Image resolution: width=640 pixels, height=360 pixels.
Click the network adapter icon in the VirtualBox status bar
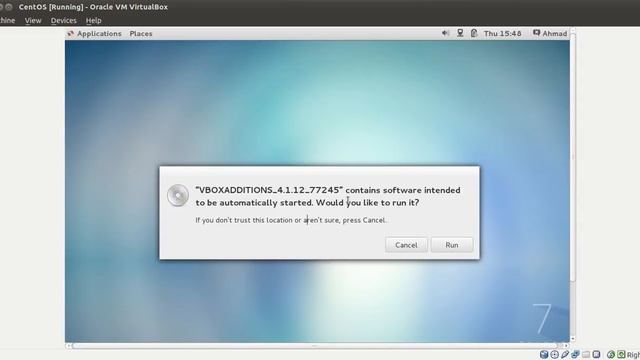pos(576,354)
